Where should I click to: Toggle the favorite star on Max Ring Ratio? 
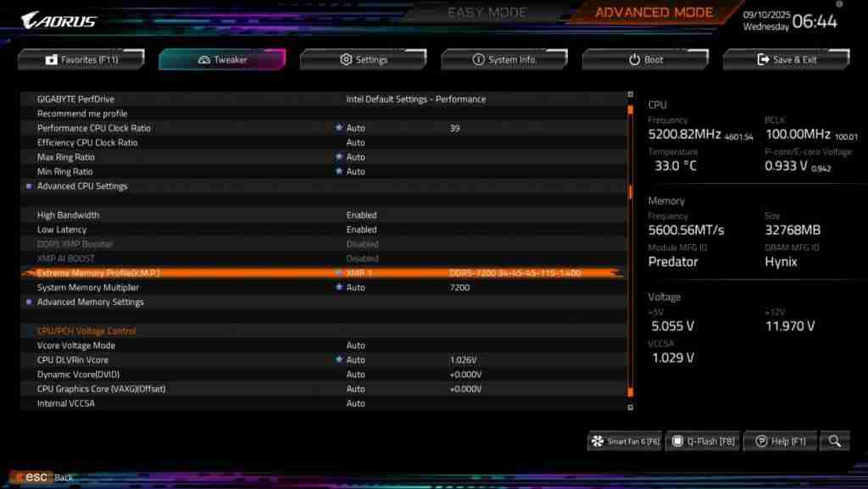click(339, 157)
